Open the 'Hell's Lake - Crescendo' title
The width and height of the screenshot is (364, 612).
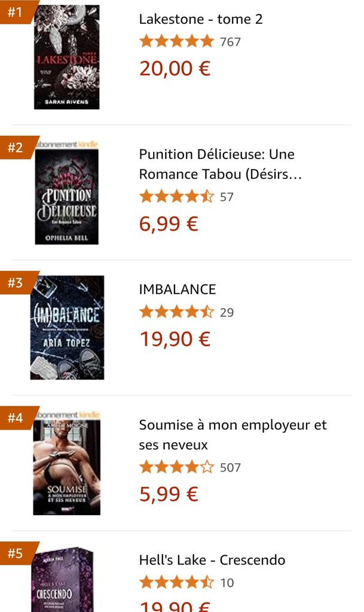click(x=212, y=560)
